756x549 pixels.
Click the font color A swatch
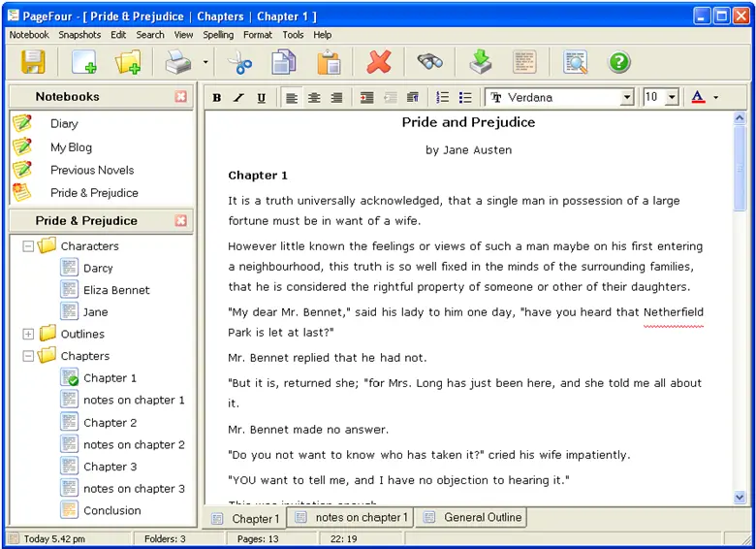click(x=698, y=97)
